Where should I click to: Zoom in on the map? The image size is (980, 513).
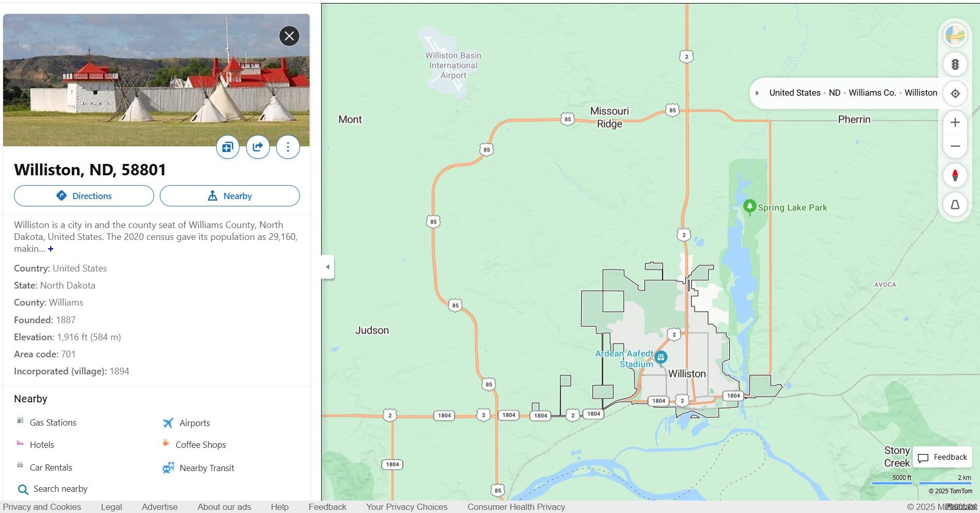pyautogui.click(x=955, y=123)
